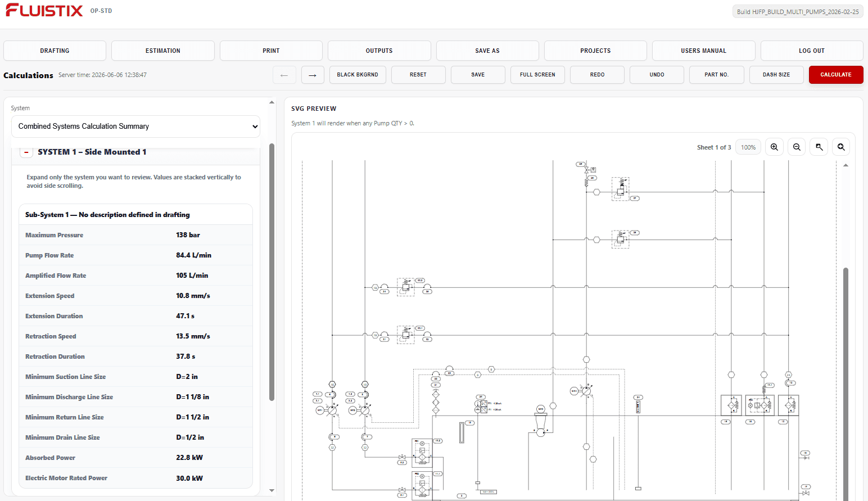The height and width of the screenshot is (501, 868).
Task: Click the left arrow navigation button
Action: point(284,75)
